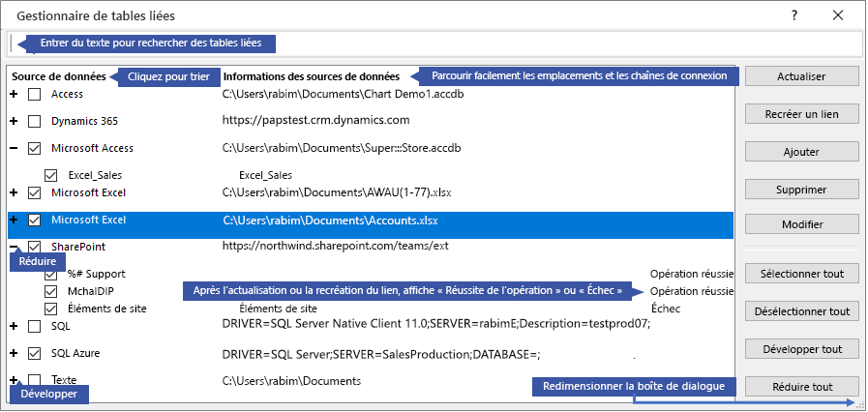Click the Sélectionner tout button
868x412 pixels.
click(801, 275)
